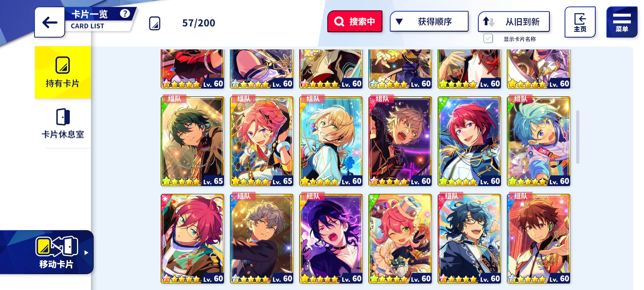Select the 卡片休息室 tab
Screen dimensions: 644x290
[x=63, y=124]
